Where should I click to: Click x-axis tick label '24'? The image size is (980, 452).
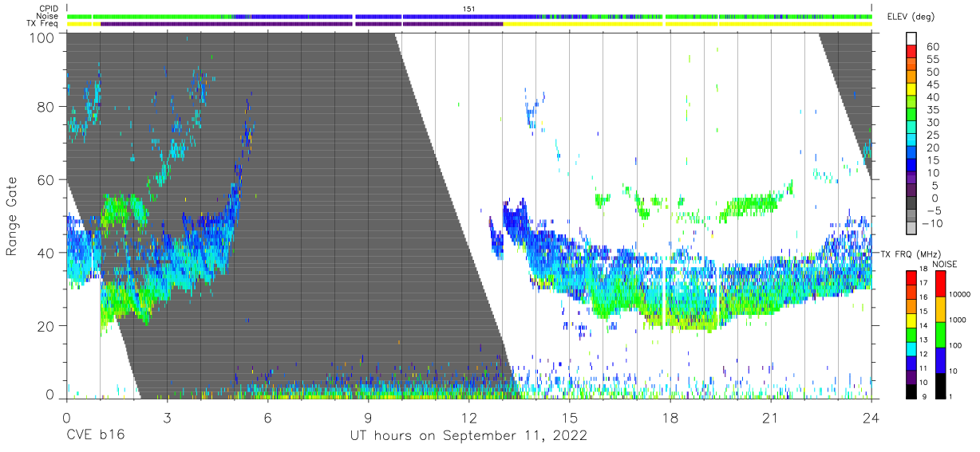[x=871, y=418]
